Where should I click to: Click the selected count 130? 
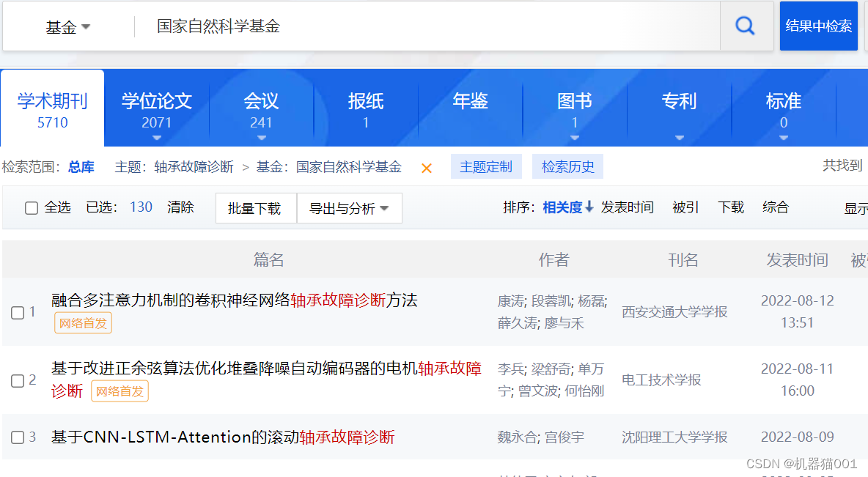point(141,207)
